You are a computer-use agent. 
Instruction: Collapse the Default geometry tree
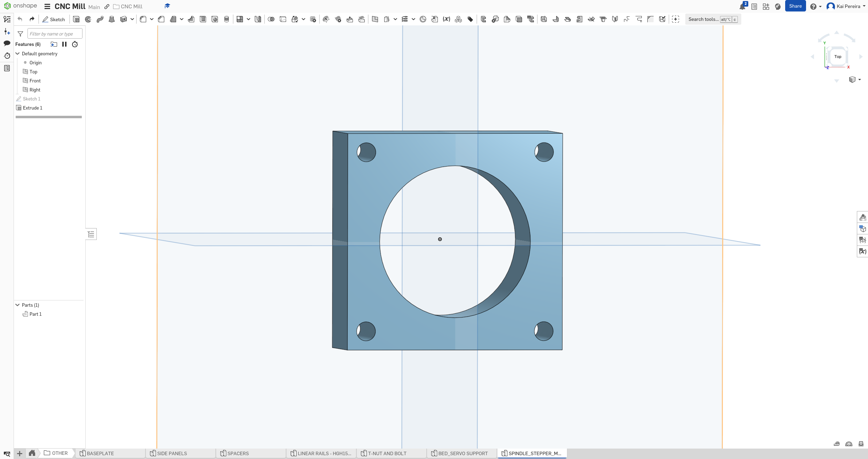[18, 54]
